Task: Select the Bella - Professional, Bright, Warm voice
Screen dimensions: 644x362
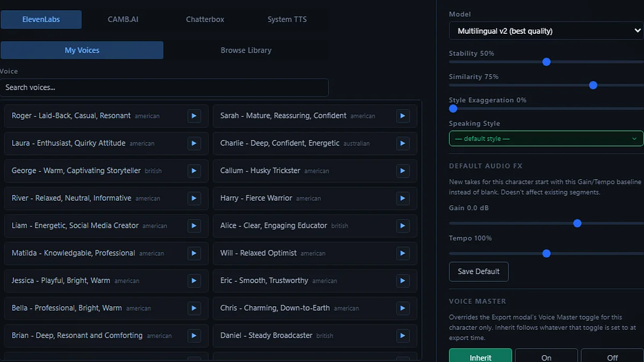Action: point(106,308)
